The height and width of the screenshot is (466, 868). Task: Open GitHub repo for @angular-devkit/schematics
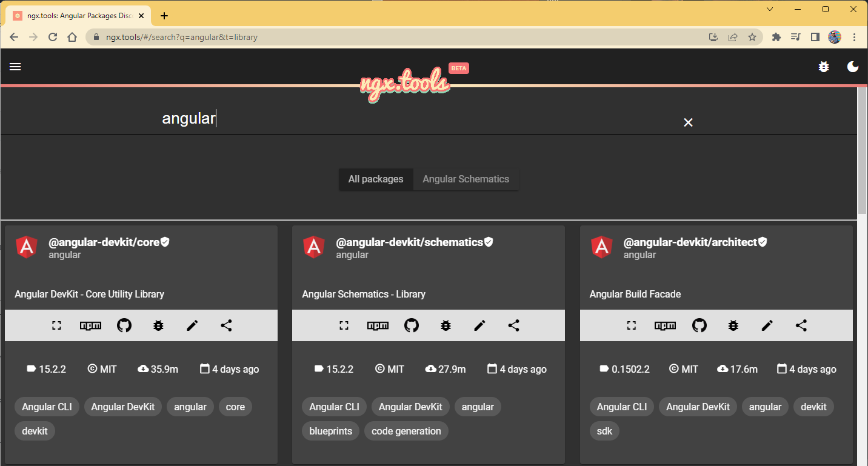pos(412,325)
